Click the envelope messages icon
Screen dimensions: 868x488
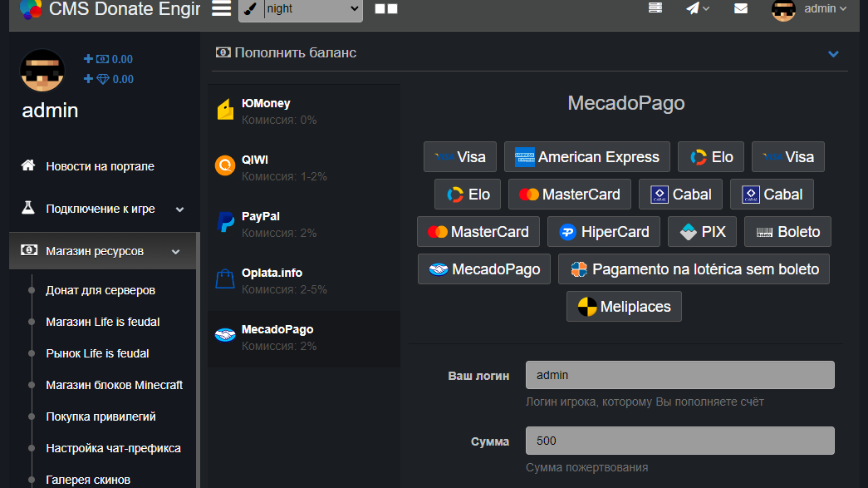[x=741, y=8]
